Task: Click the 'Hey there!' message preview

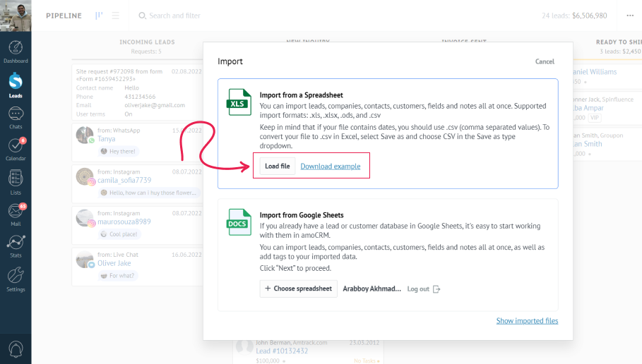Action: pos(119,152)
